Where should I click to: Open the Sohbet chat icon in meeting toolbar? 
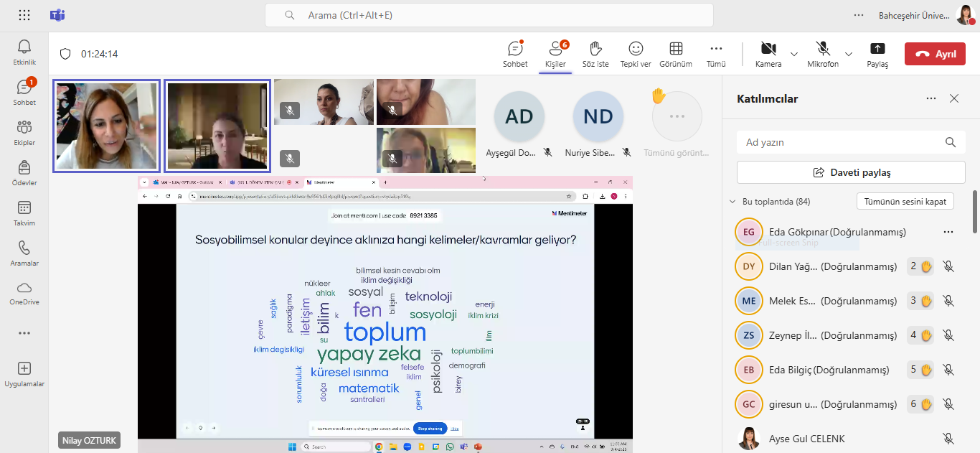coord(515,49)
